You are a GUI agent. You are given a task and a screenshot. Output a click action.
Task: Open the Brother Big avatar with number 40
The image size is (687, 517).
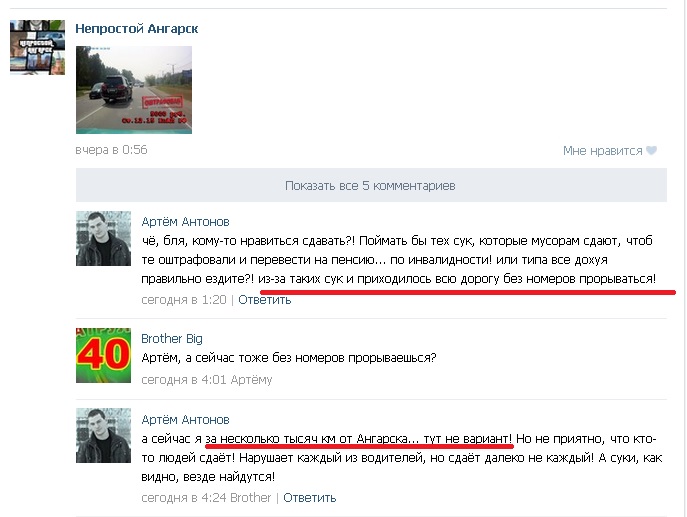(x=103, y=355)
